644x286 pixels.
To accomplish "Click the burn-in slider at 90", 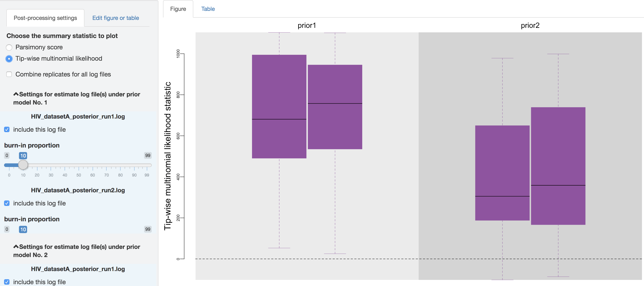I will point(134,165).
